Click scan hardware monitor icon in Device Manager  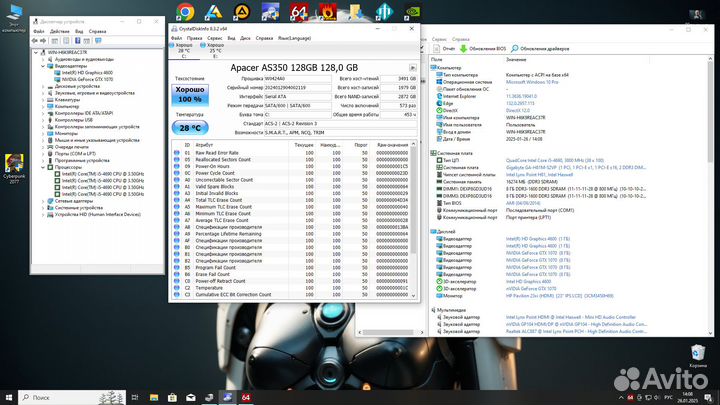tap(98, 41)
